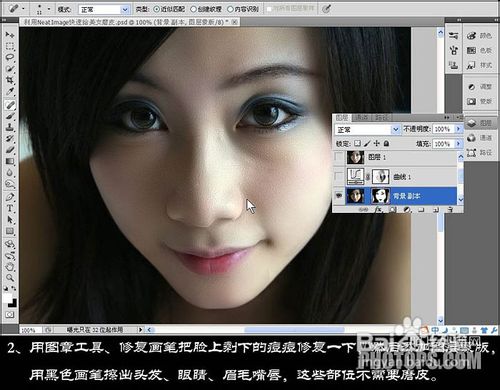Viewport: 500px width, 390px height.
Task: Select the Blur tool
Action: pos(10,173)
